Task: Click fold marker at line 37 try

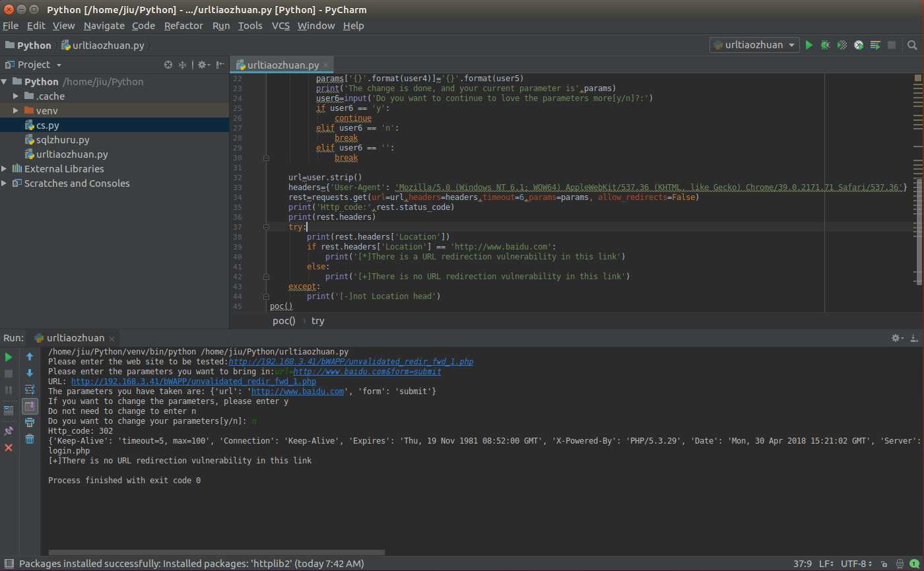Action: [x=265, y=227]
